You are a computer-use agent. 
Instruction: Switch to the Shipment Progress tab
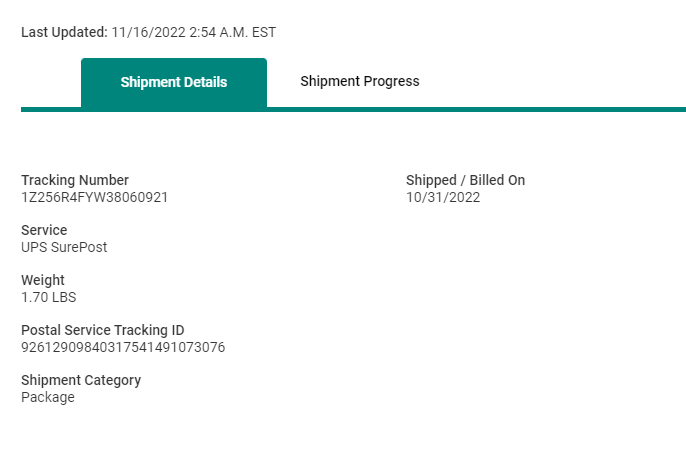(x=360, y=81)
